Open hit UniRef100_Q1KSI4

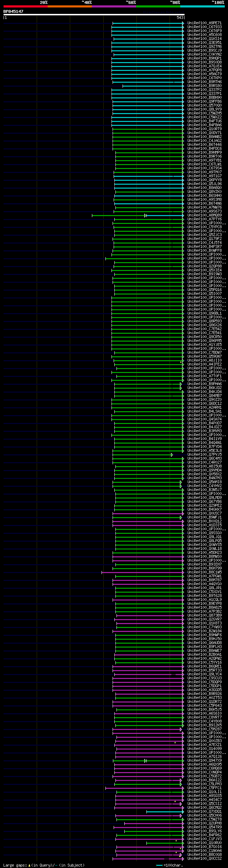[x=204, y=39]
